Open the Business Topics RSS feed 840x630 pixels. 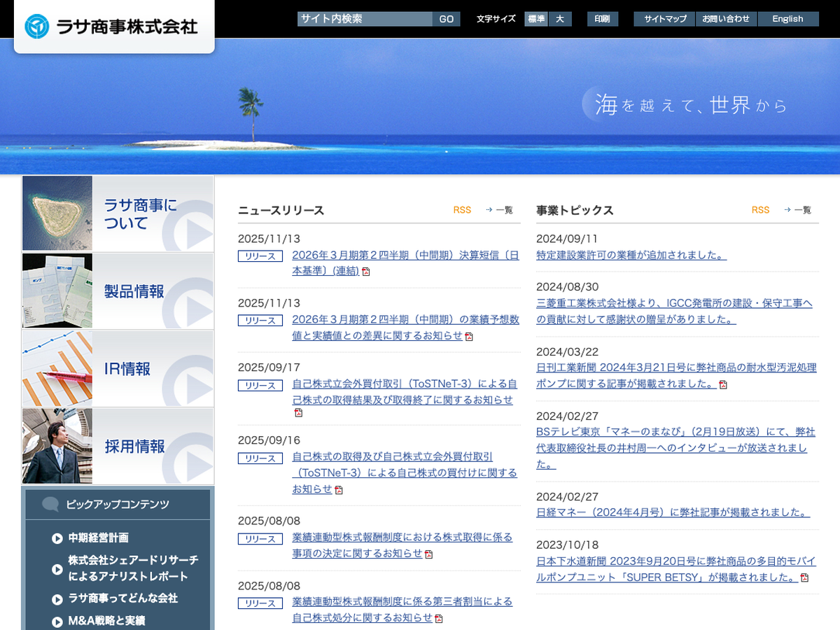pos(760,210)
